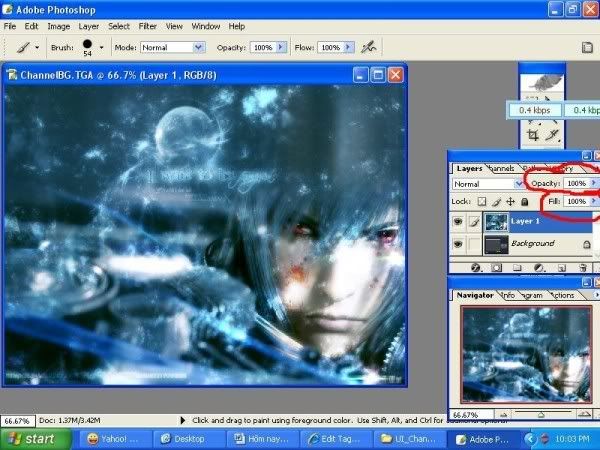Click the empty link box beside Background layer

tap(474, 244)
